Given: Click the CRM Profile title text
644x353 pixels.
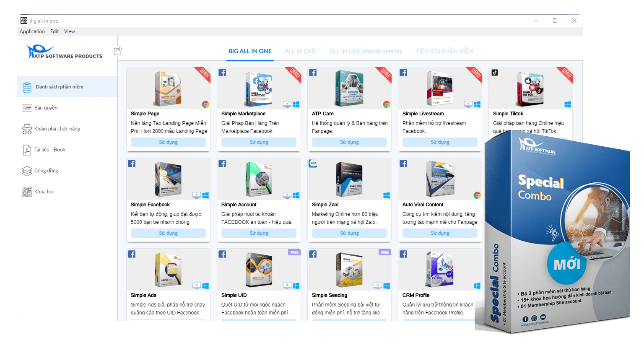Looking at the screenshot, I should [416, 295].
